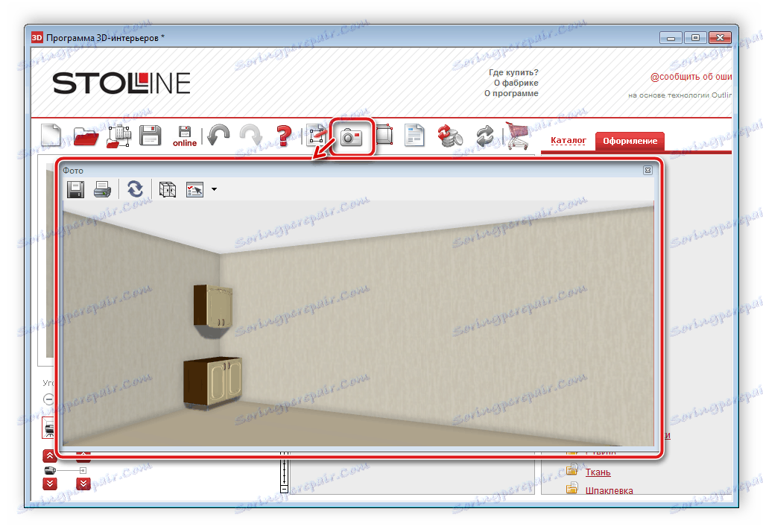Click the gray refresh arrows icon
This screenshot has width=763, height=532.
point(484,136)
